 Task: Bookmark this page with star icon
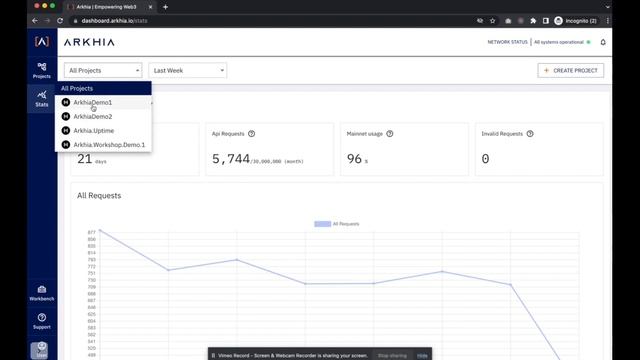[x=493, y=20]
